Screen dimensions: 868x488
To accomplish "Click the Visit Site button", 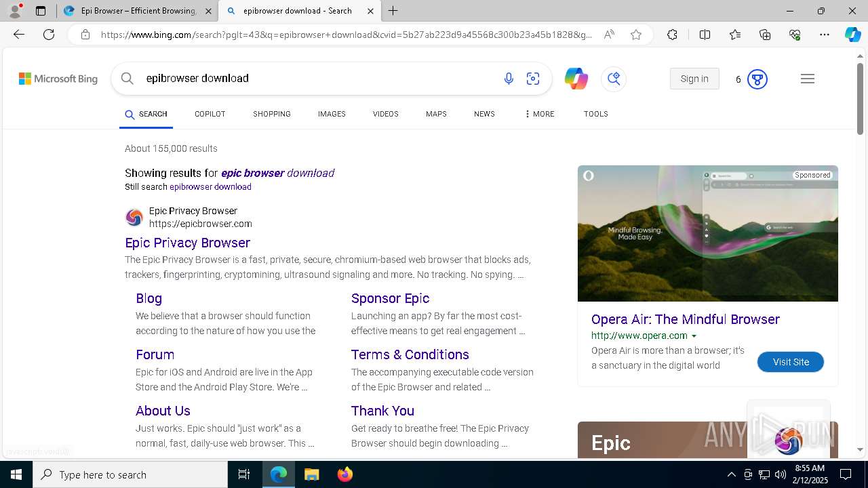I will [791, 362].
